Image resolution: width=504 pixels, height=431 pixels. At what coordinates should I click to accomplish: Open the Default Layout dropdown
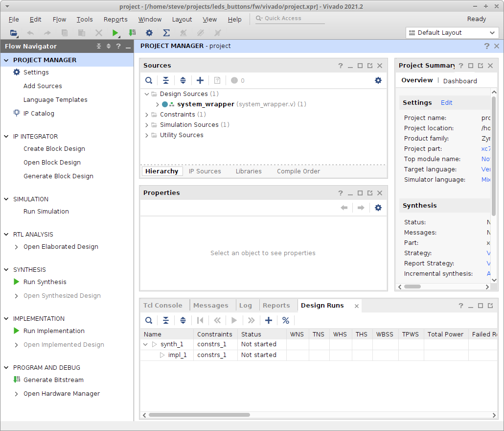pyautogui.click(x=452, y=33)
